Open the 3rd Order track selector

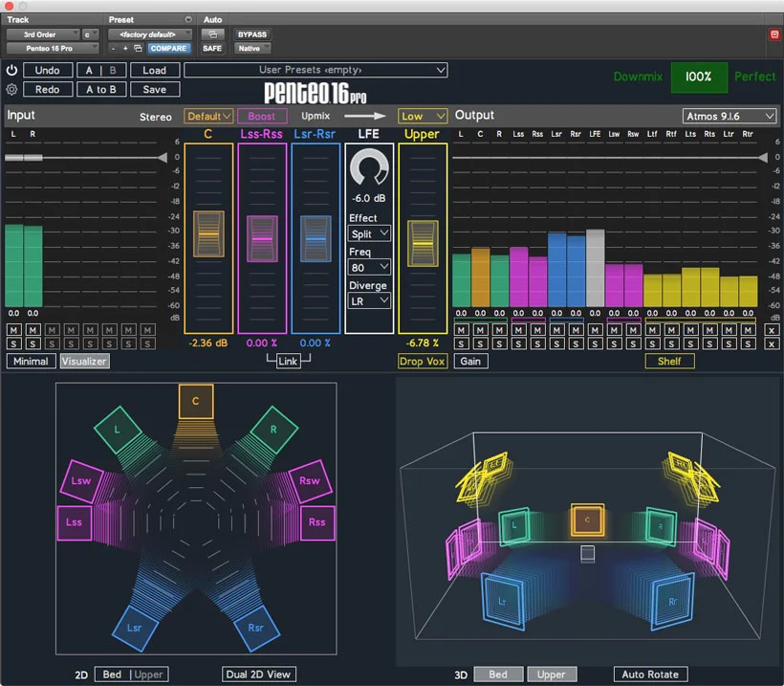[43, 34]
